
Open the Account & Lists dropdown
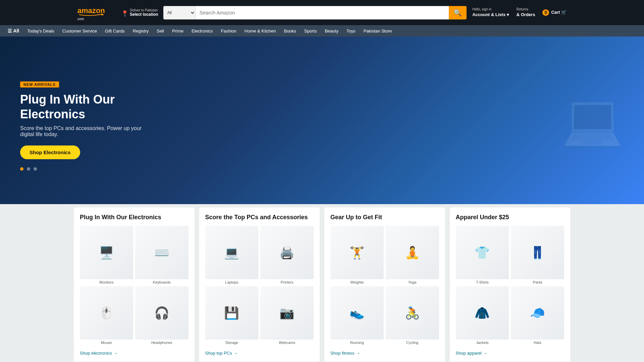coord(490,12)
